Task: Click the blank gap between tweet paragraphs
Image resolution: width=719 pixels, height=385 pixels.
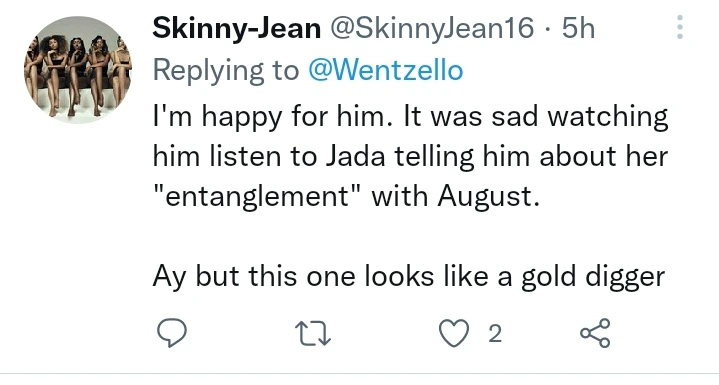Action: (409, 237)
